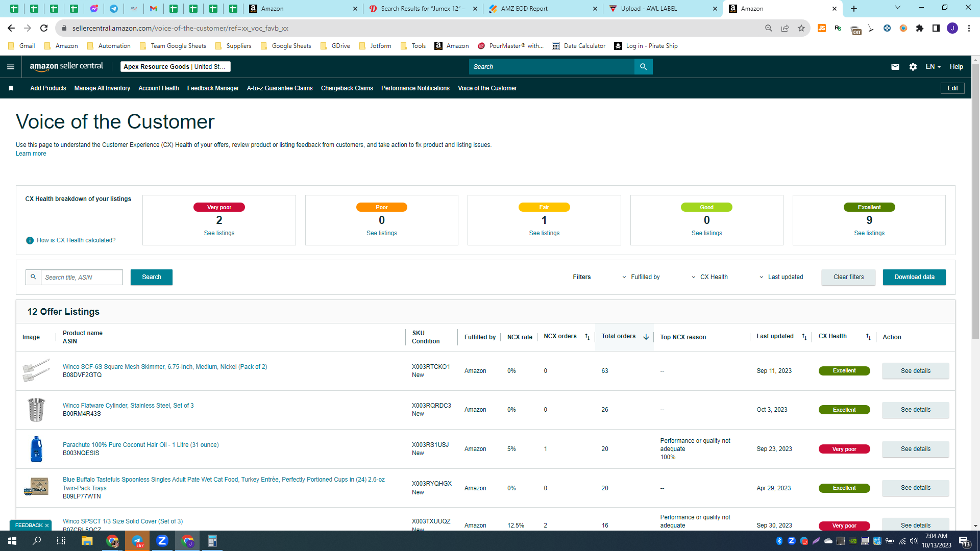Open Telegram from the taskbar

point(137,541)
